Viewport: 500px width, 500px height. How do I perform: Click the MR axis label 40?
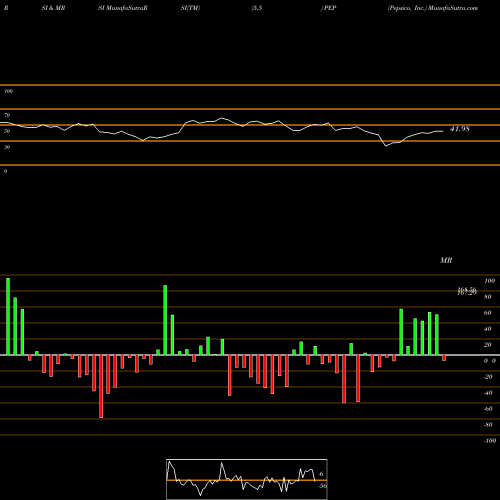coord(488,329)
